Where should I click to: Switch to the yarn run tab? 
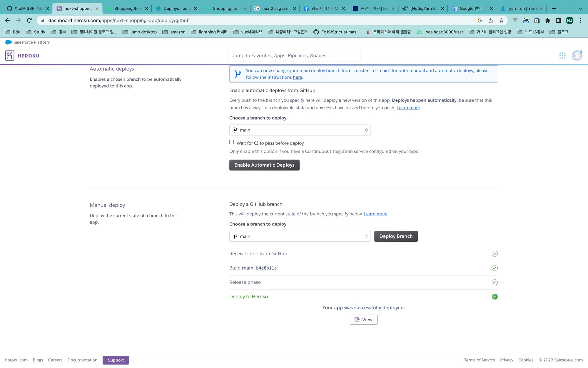pyautogui.click(x=522, y=9)
